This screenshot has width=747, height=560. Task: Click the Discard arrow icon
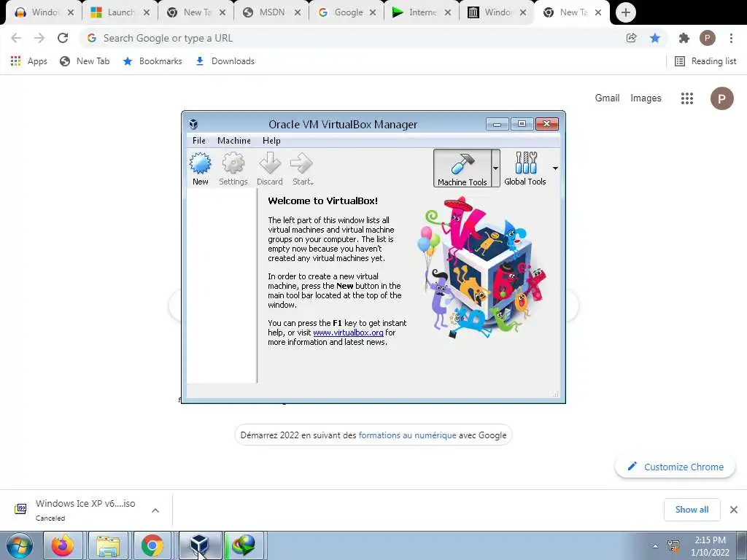pyautogui.click(x=270, y=168)
